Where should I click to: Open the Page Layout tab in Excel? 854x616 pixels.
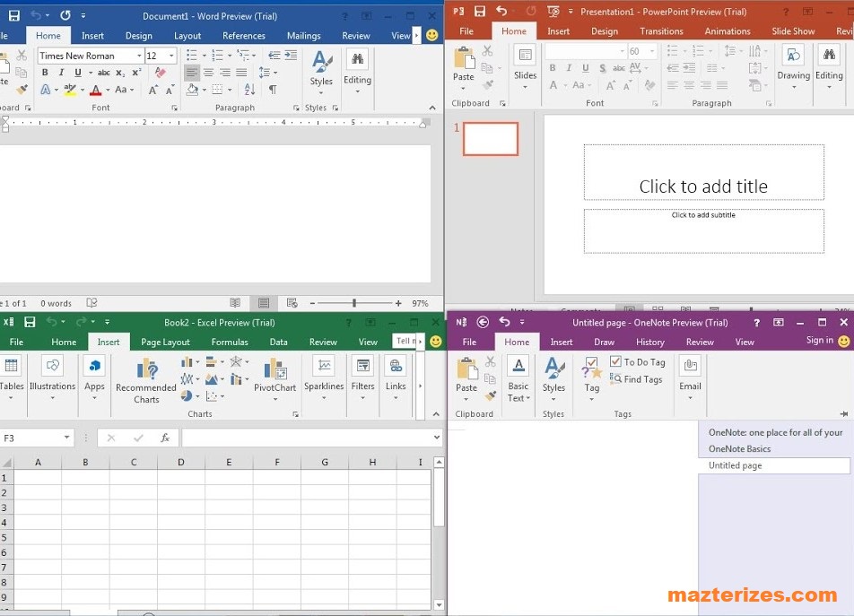pyautogui.click(x=165, y=343)
